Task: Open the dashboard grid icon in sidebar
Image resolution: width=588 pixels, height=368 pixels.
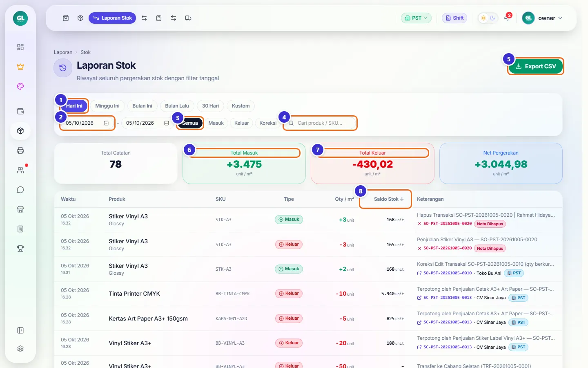Action: point(20,47)
